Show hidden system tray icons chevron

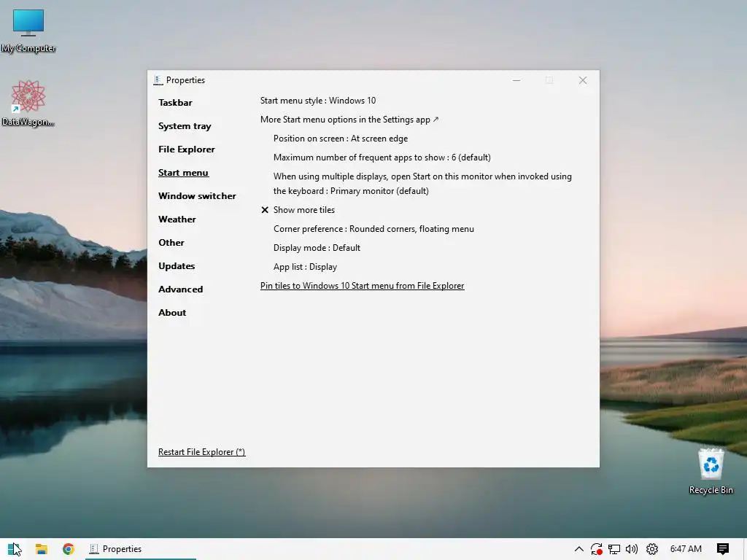578,549
